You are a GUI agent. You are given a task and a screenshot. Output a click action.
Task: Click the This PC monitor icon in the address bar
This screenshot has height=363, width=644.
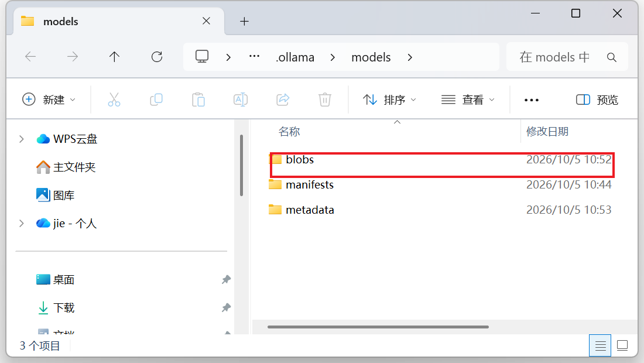201,57
